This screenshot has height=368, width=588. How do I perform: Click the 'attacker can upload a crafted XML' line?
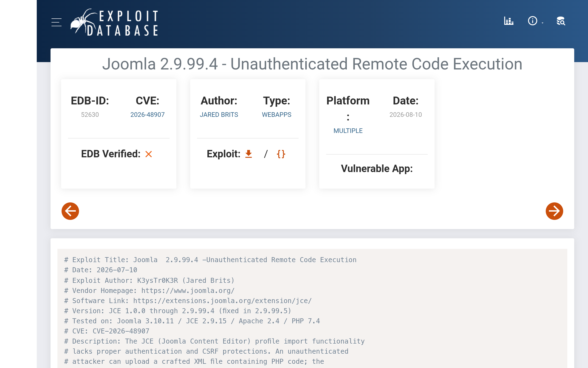point(194,362)
